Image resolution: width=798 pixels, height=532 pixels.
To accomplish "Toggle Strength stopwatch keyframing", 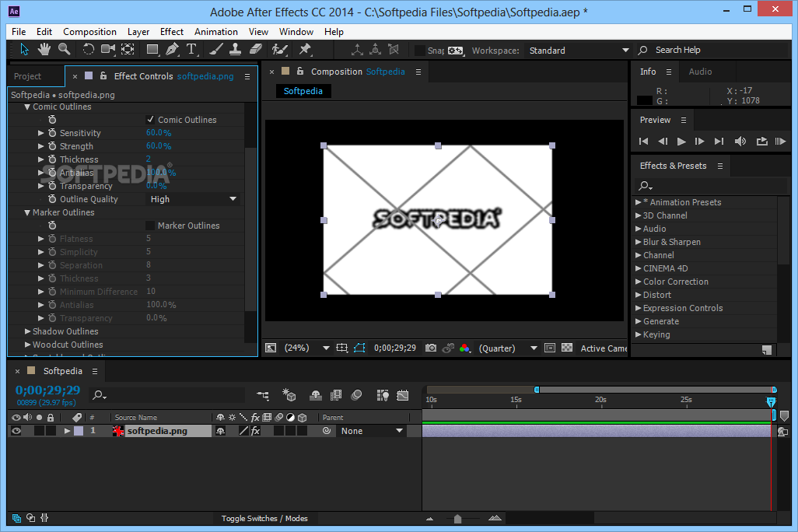I will (52, 146).
